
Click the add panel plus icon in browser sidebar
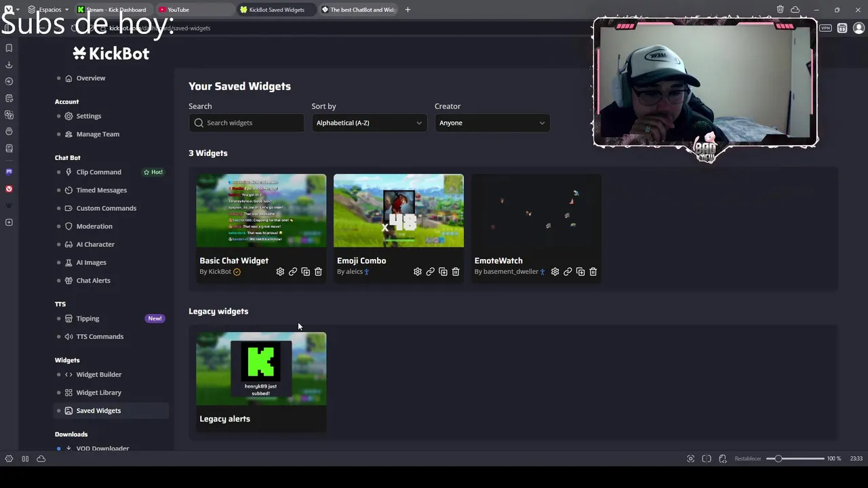click(x=9, y=222)
